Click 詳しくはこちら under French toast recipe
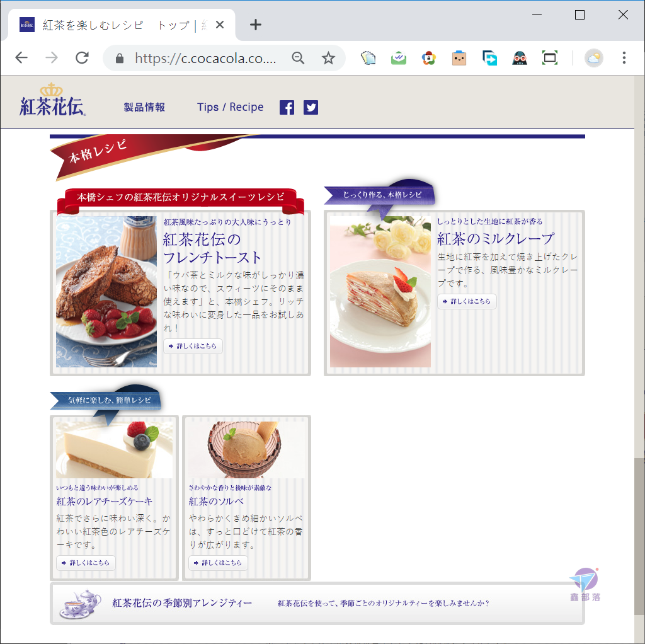Screen dimensions: 645x644 (x=193, y=346)
